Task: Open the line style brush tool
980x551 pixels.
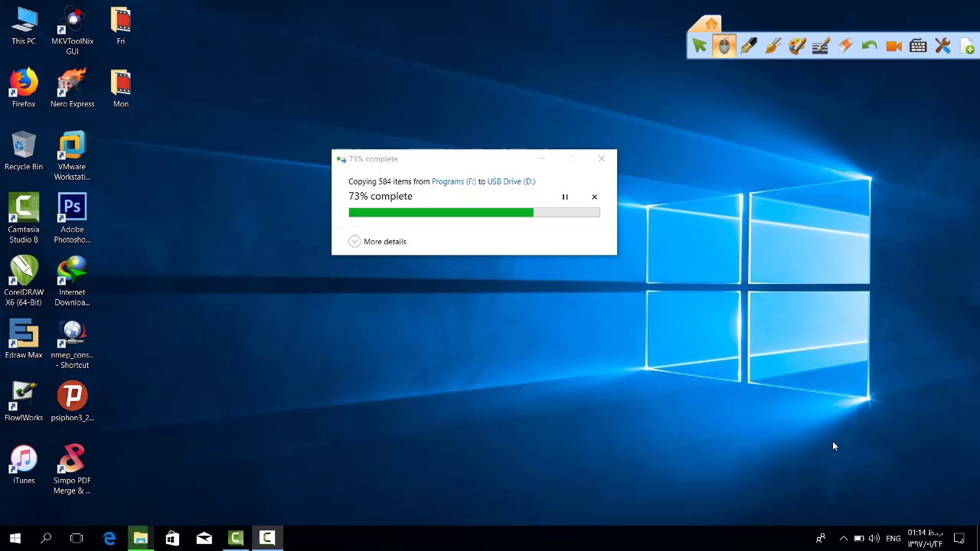Action: [821, 47]
